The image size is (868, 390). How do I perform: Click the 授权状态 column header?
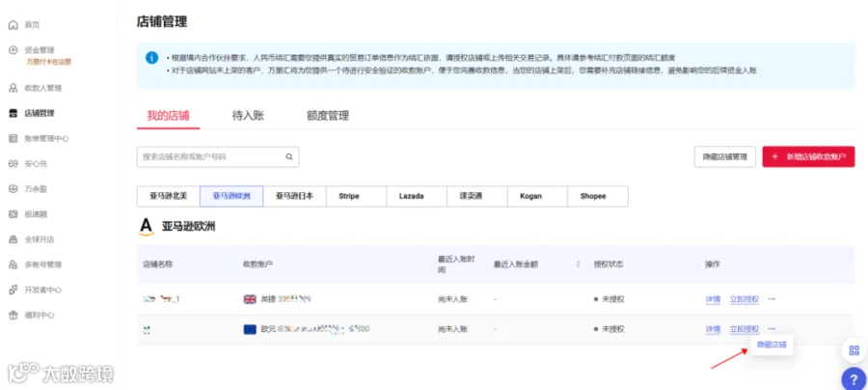coord(609,265)
